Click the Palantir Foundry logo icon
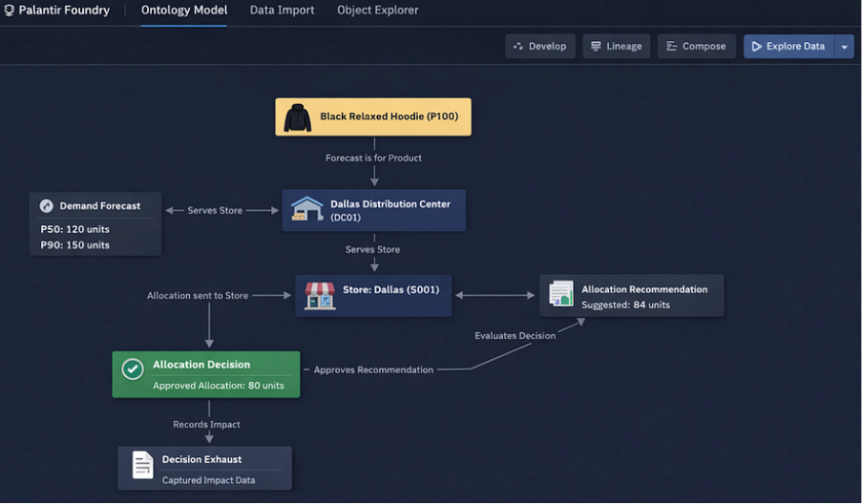 coord(10,10)
